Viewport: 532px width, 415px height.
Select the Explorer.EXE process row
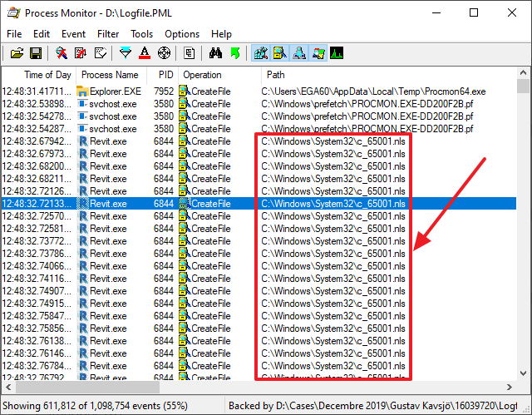tap(259, 91)
